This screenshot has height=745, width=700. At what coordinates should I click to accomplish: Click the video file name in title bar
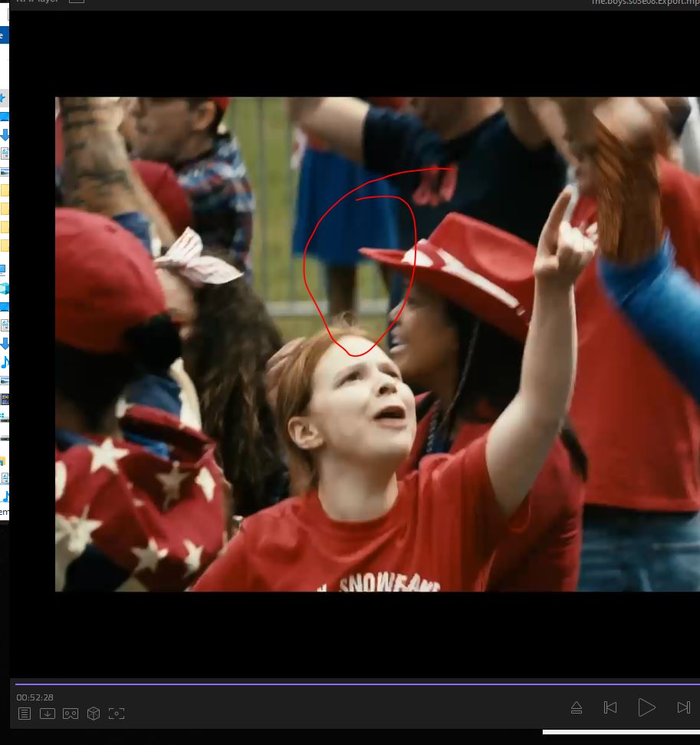point(644,2)
